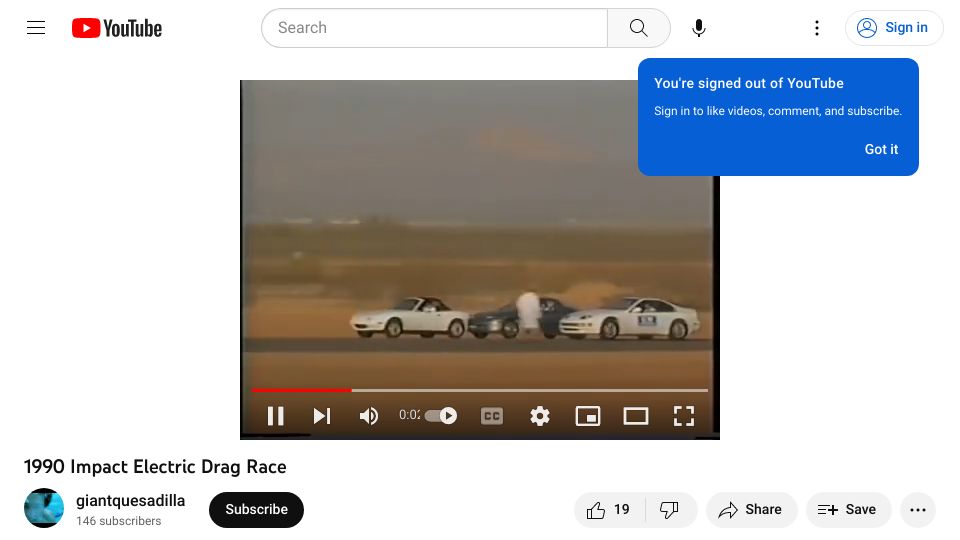
Task: Click the Sign in button
Action: [x=893, y=28]
